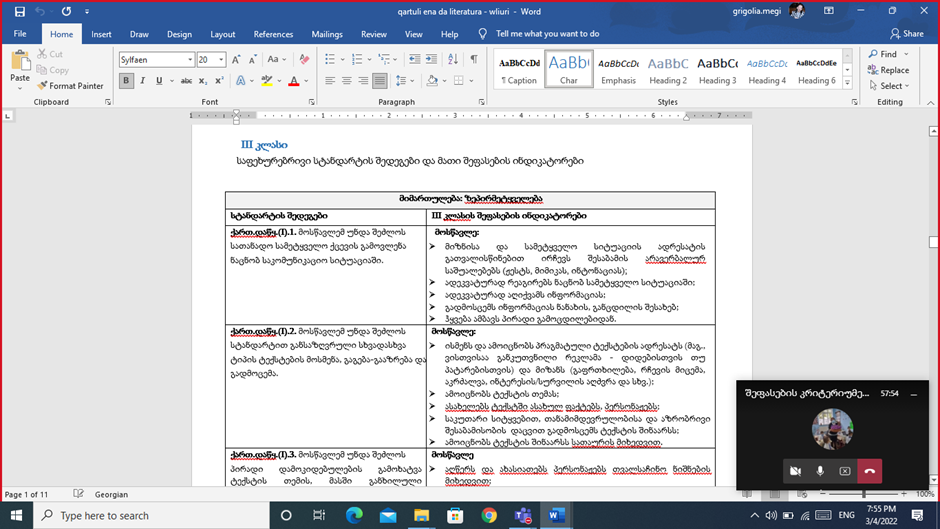
Task: Increase paragraph indent
Action: (x=431, y=59)
